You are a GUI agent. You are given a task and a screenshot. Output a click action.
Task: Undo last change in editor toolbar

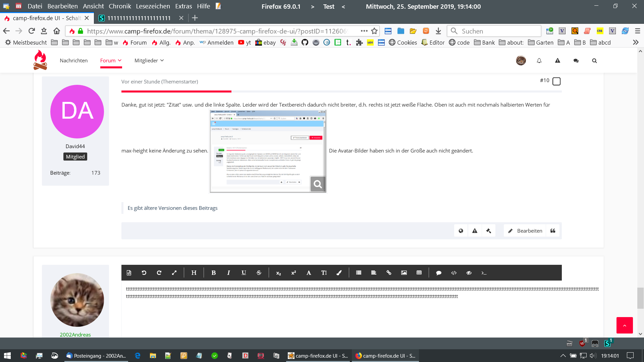point(144,273)
